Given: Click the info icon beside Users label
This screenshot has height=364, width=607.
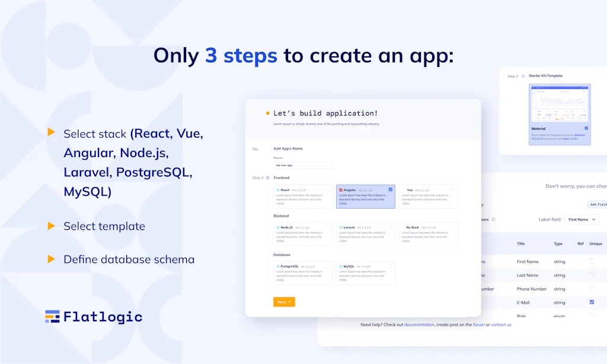Looking at the screenshot, I should [x=493, y=219].
